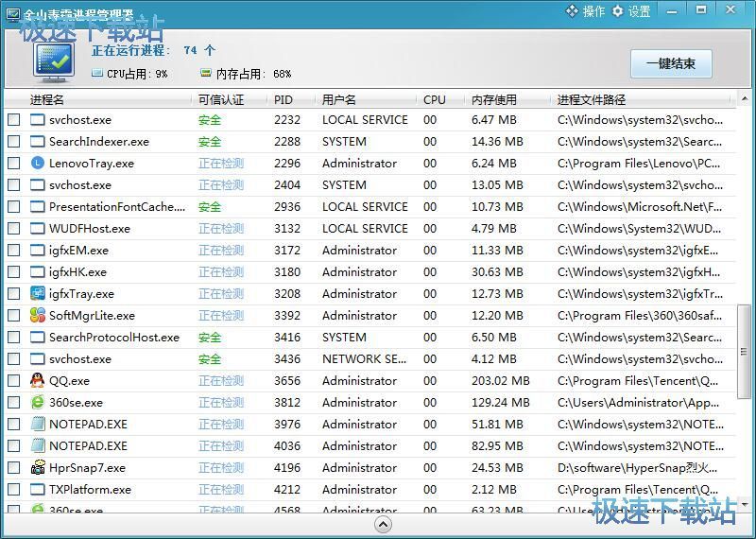
Task: Click the scrollbar up arrow
Action: pos(745,99)
